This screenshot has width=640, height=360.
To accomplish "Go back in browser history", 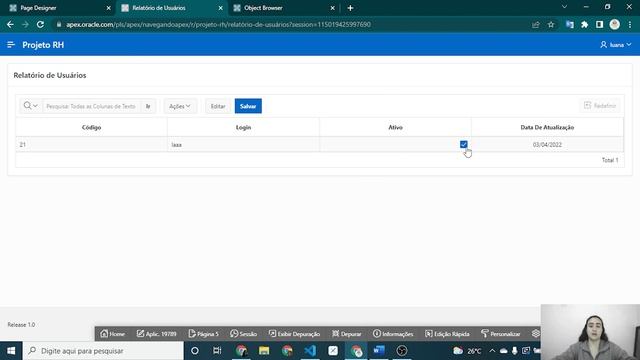I will 10,24.
